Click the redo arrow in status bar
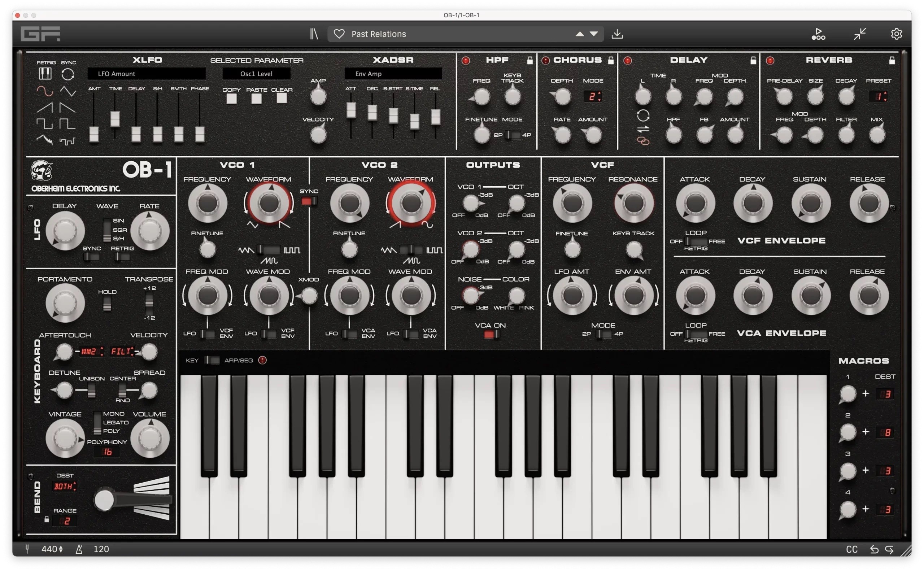 point(890,549)
